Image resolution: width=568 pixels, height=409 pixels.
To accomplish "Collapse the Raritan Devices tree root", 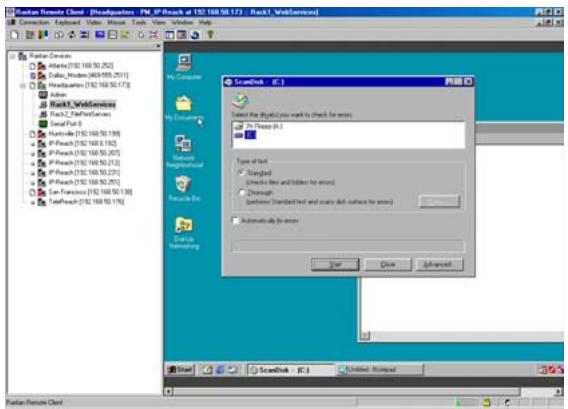I will (13, 56).
